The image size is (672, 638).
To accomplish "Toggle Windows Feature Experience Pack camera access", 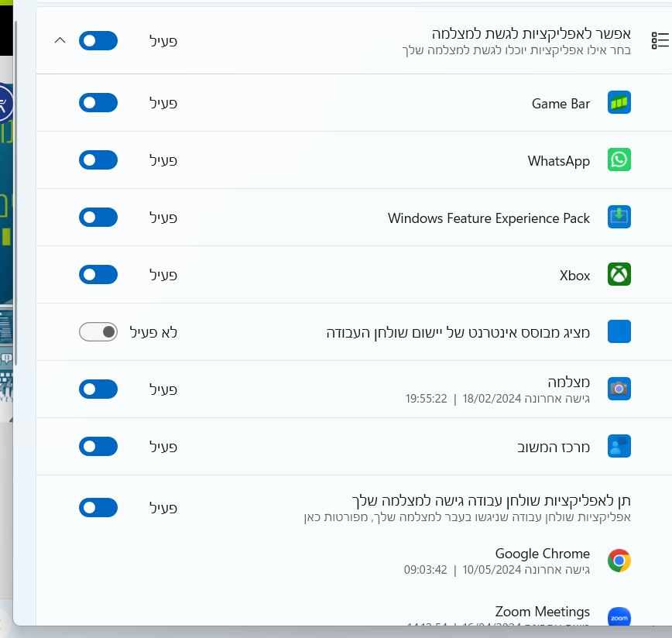I will 98,218.
